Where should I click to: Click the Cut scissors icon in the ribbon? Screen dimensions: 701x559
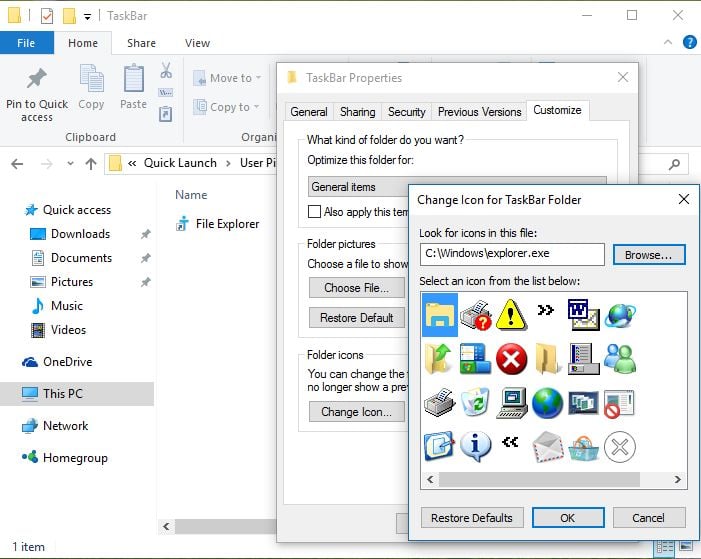[x=166, y=70]
